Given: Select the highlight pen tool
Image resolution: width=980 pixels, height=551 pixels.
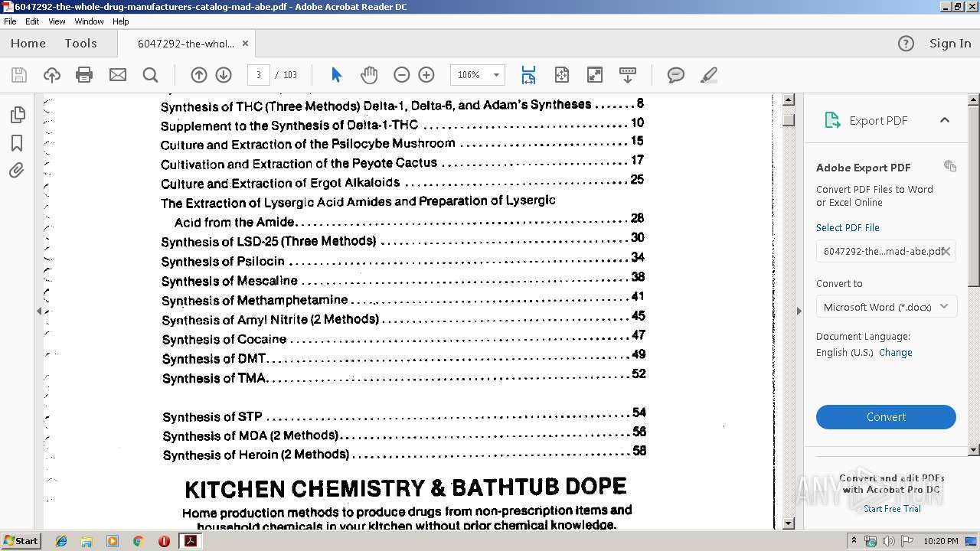Looking at the screenshot, I should [x=709, y=75].
